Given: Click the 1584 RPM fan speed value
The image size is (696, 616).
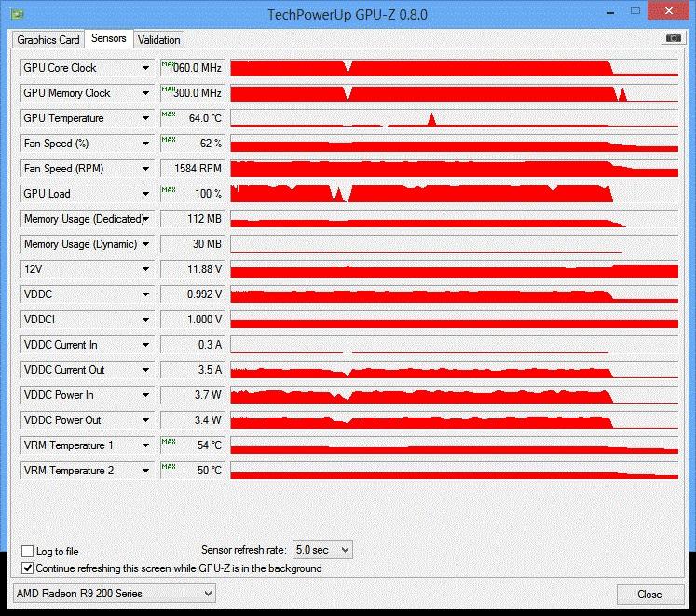Looking at the screenshot, I should click(x=192, y=169).
